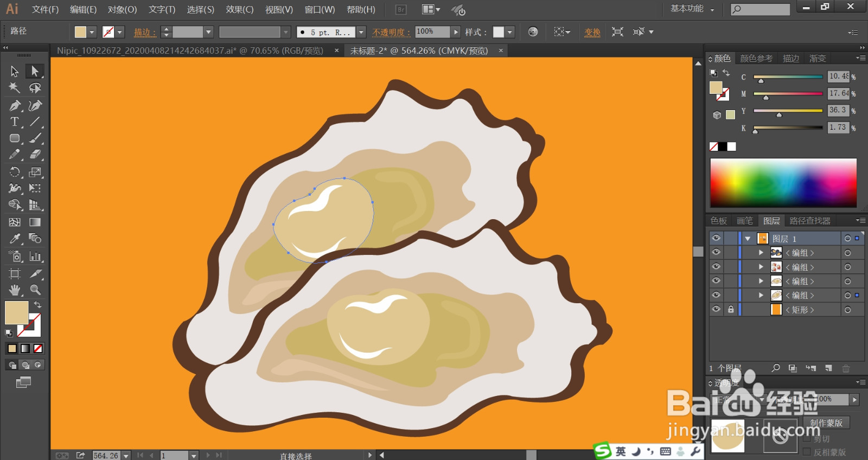Screen dimensions: 868x460
Task: Click the large fill swatch in toolbox
Action: click(16, 313)
